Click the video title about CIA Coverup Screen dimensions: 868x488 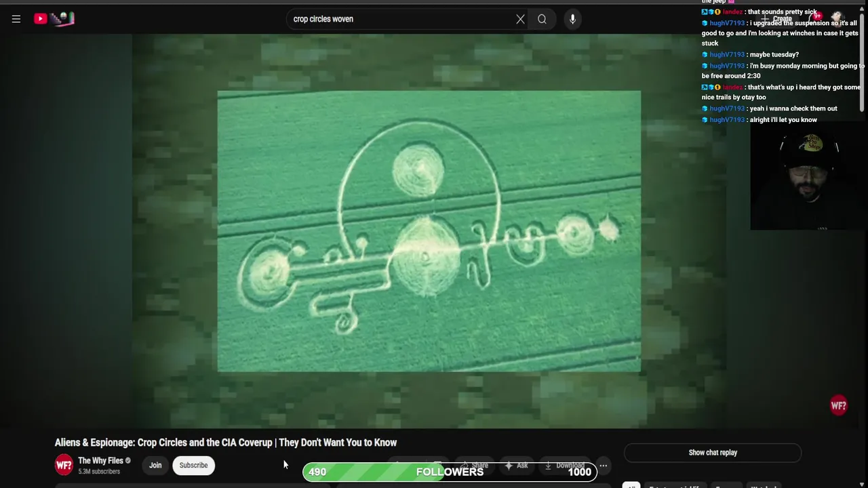coord(226,443)
